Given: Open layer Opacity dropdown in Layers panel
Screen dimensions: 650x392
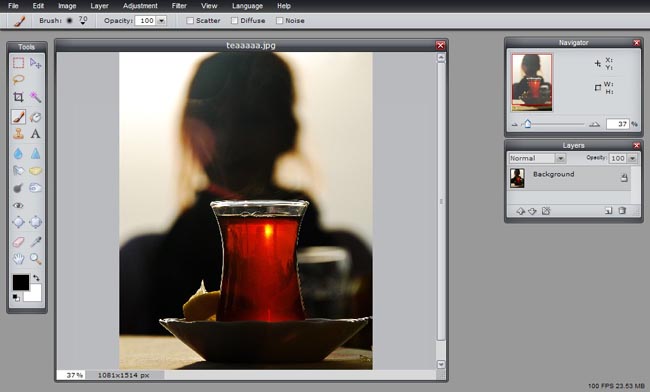Looking at the screenshot, I should point(632,158).
